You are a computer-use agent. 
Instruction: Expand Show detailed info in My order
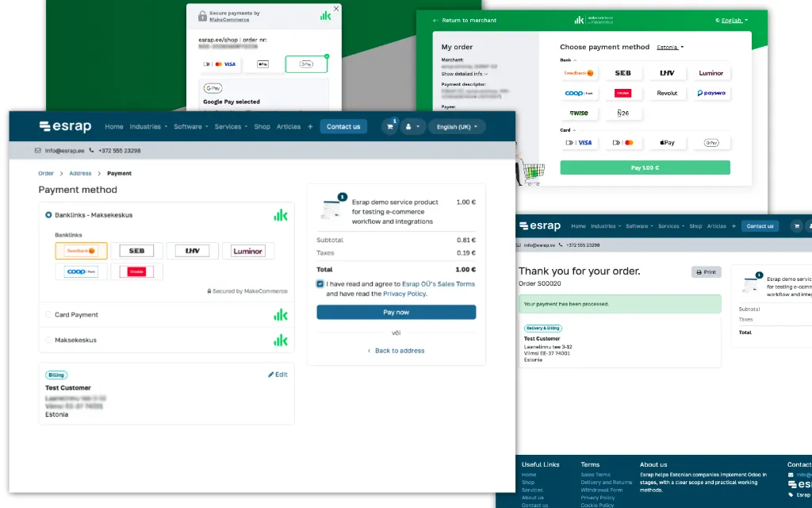[464, 74]
